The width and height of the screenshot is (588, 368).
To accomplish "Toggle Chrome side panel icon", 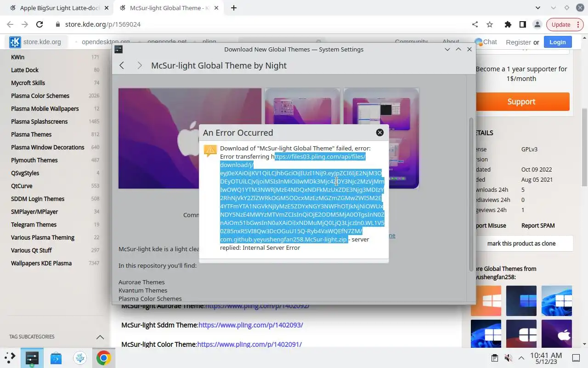I will tap(522, 24).
